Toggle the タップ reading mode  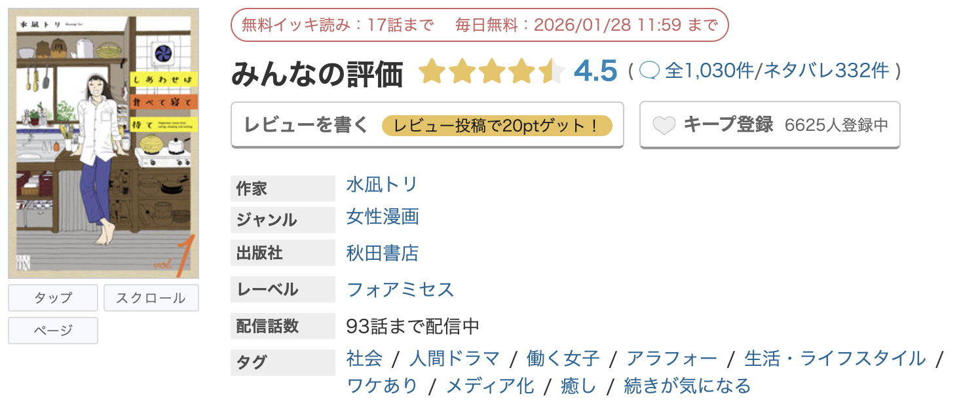point(52,298)
